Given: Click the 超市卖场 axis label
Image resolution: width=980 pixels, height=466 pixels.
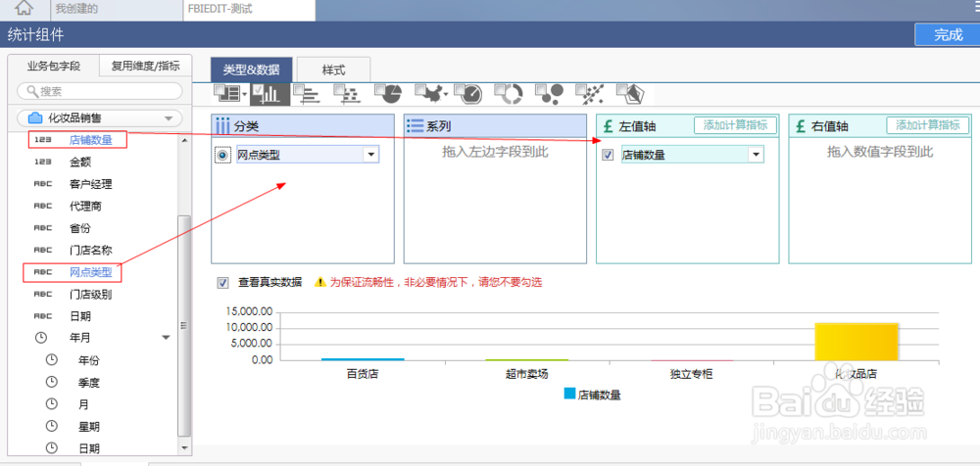Looking at the screenshot, I should pos(527,375).
